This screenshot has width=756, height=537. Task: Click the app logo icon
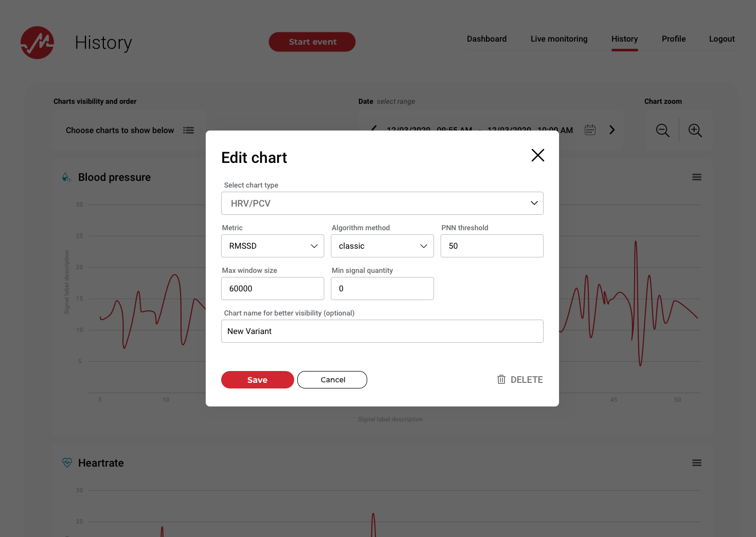click(x=37, y=43)
